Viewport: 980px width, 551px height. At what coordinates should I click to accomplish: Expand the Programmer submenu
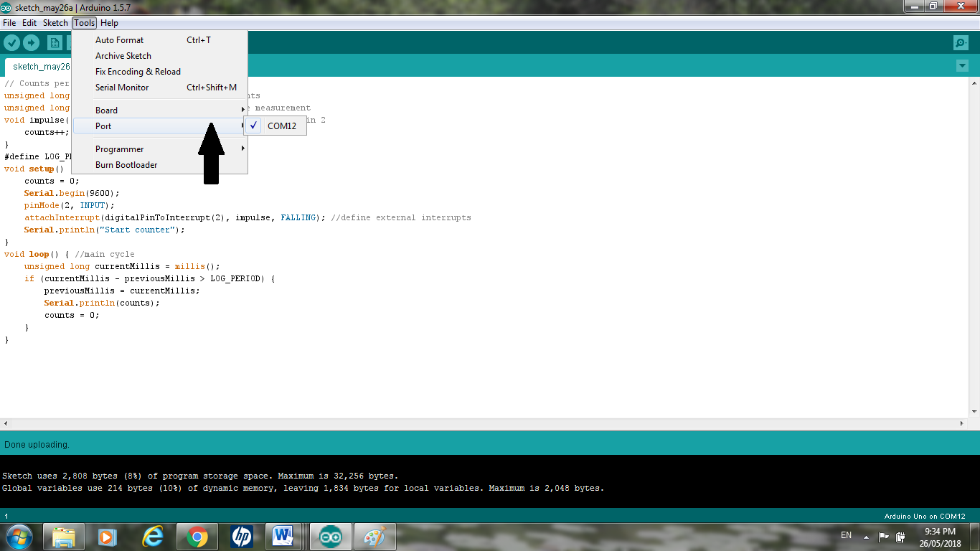tap(161, 149)
